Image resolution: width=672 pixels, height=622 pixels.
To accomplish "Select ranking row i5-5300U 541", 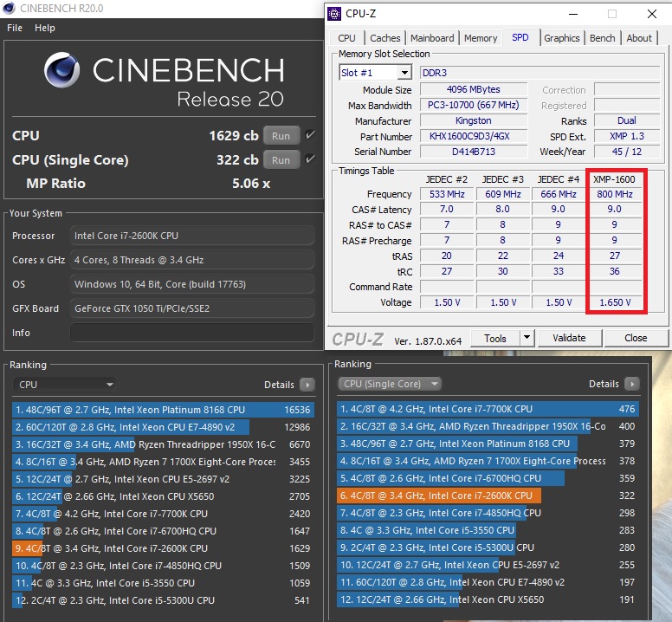I will pyautogui.click(x=164, y=600).
